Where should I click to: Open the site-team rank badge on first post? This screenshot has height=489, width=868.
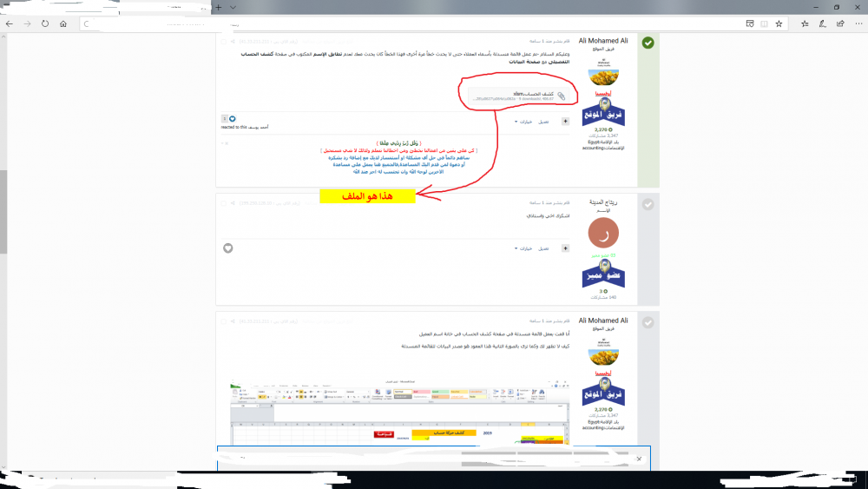coord(603,112)
